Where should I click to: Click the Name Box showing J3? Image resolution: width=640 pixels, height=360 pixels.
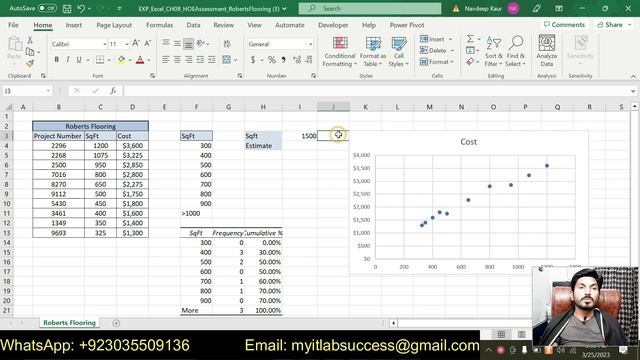pos(27,91)
